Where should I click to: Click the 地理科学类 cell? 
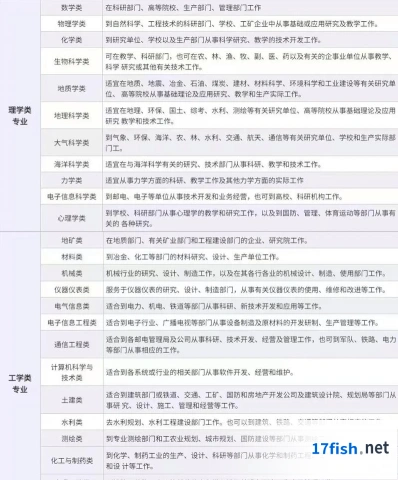(x=72, y=116)
